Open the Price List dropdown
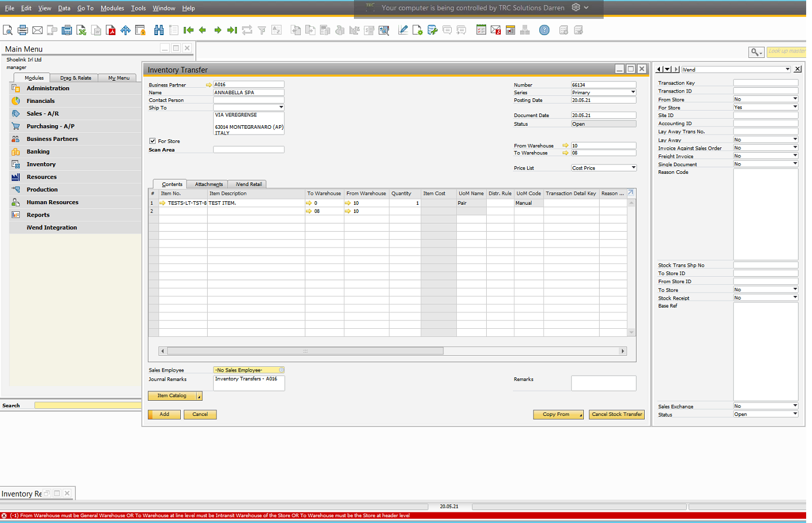Image resolution: width=812 pixels, height=523 pixels. [634, 168]
